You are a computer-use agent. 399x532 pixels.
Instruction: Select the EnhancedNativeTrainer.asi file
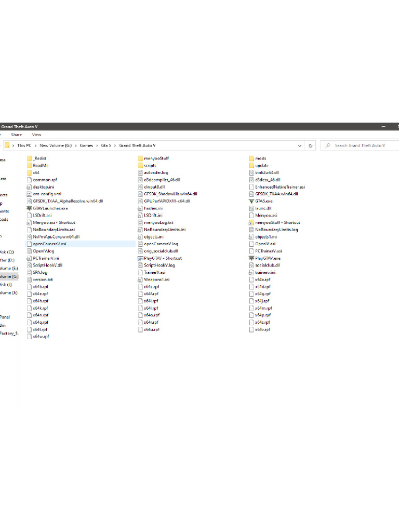(x=280, y=187)
